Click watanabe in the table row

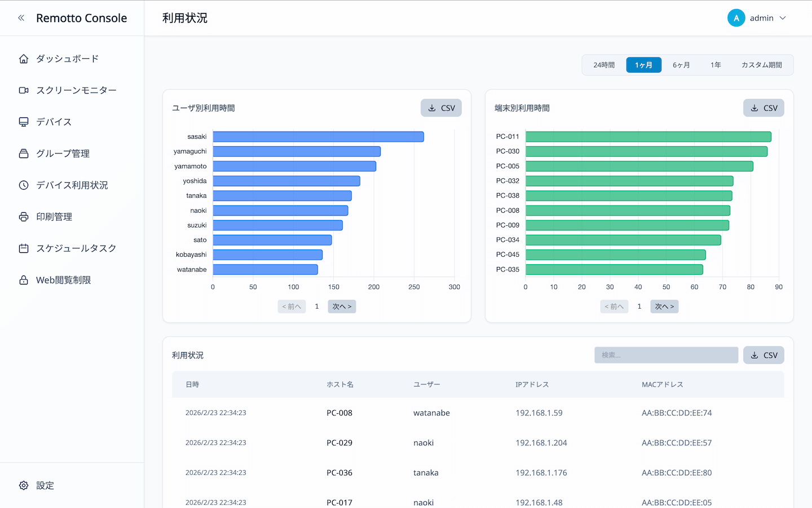[431, 413]
